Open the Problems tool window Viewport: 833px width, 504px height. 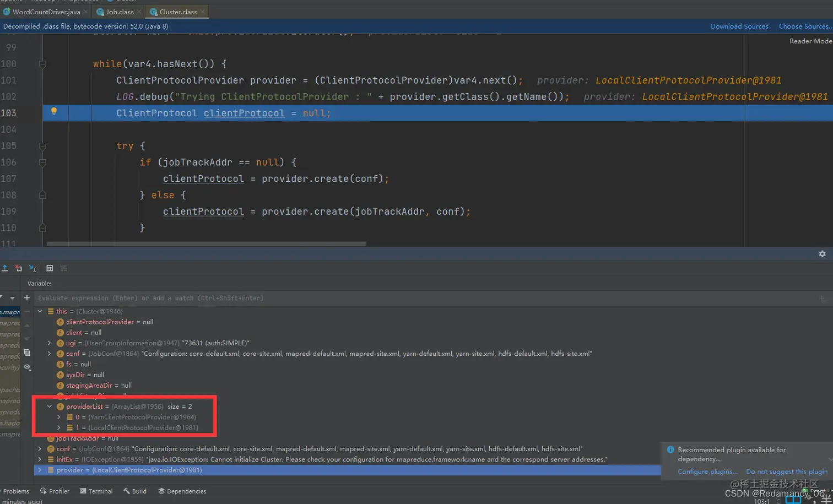pos(15,491)
